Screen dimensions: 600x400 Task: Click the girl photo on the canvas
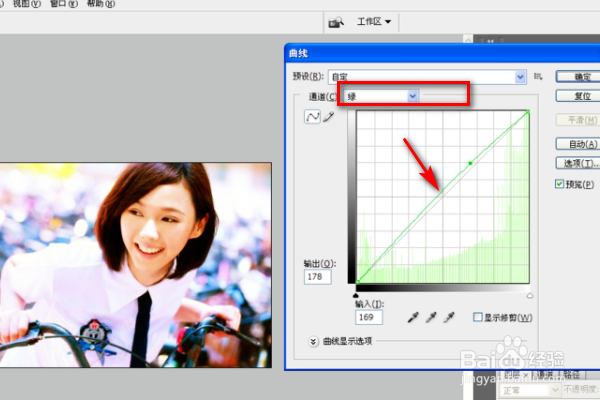135,265
